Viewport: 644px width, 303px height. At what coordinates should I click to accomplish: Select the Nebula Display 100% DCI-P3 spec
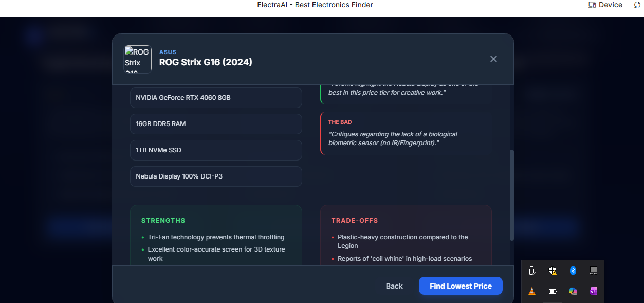[x=216, y=176]
